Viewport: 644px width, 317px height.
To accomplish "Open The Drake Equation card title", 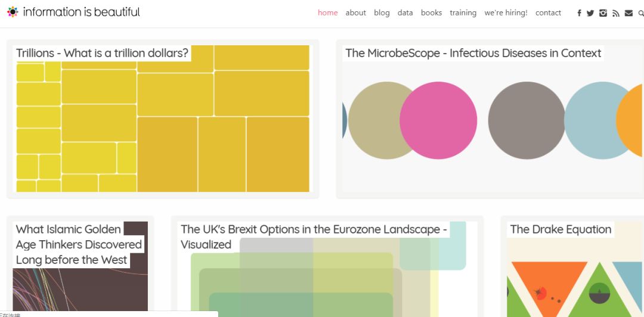I will (x=561, y=229).
